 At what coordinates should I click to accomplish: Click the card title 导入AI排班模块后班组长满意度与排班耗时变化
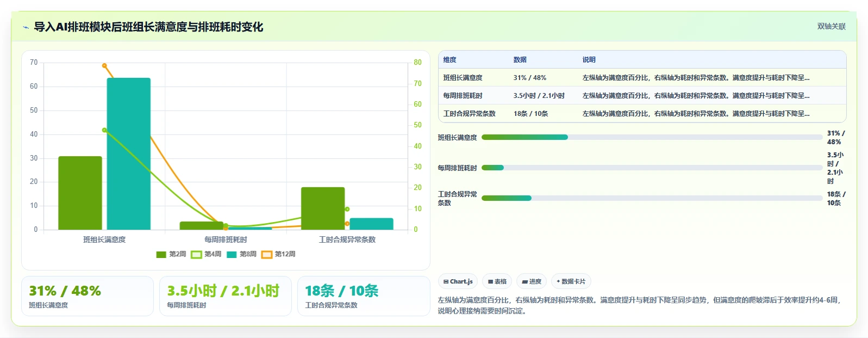pyautogui.click(x=148, y=27)
